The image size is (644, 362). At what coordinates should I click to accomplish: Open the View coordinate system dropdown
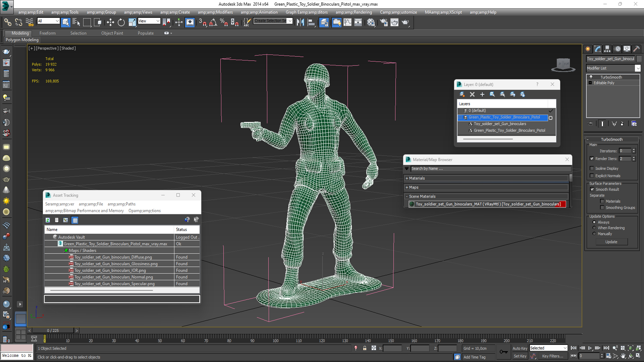(149, 21)
